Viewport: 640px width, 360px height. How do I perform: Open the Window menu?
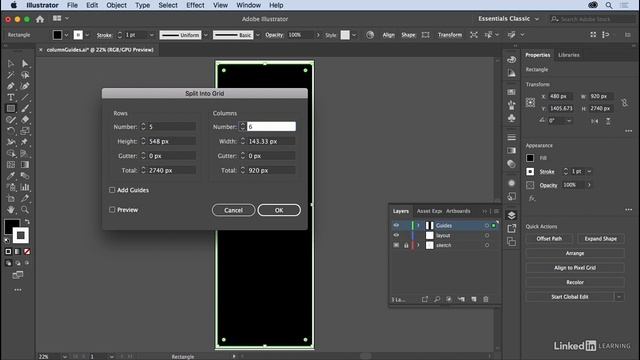[249, 5]
